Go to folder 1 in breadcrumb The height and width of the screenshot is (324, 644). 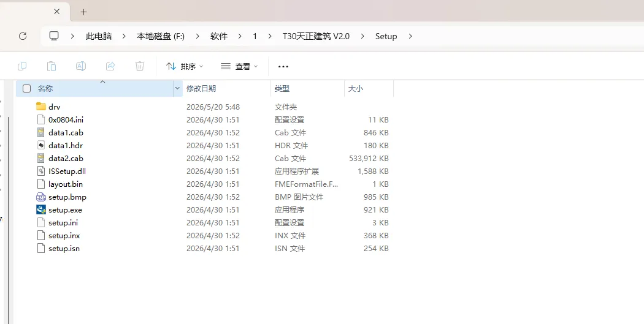255,36
